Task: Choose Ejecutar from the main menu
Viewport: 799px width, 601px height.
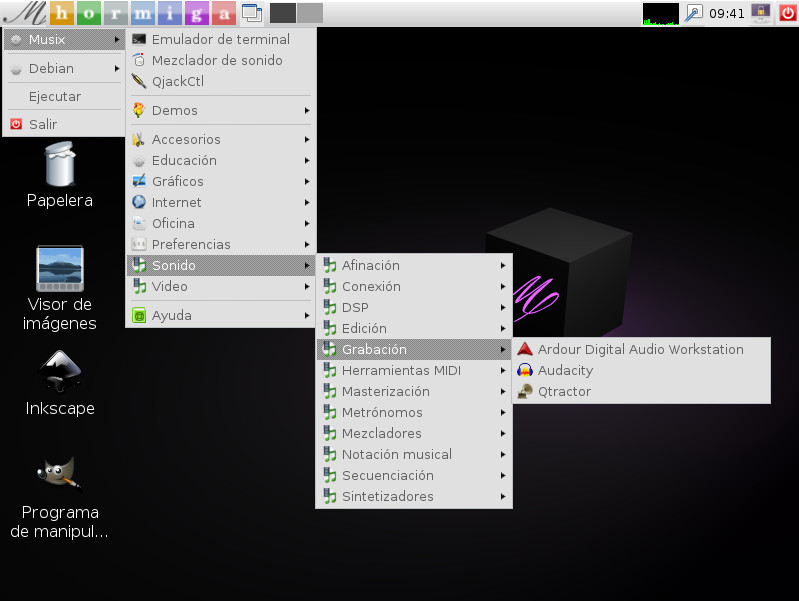Action: [64, 96]
